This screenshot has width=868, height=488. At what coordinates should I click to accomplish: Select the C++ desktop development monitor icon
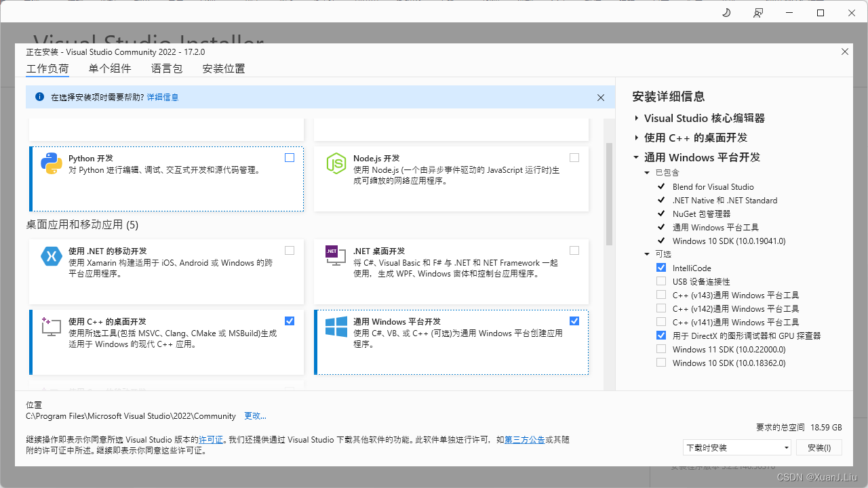(x=52, y=327)
